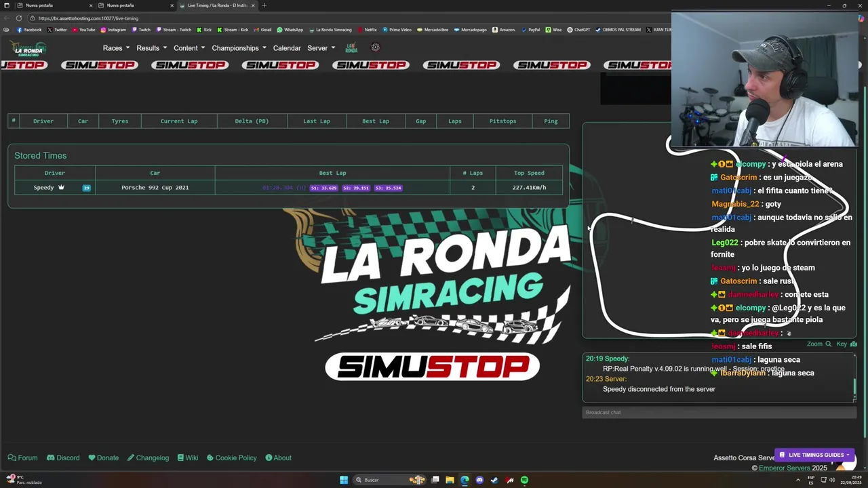Click the Last Lap column header
This screenshot has height=488, width=868.
tap(317, 121)
